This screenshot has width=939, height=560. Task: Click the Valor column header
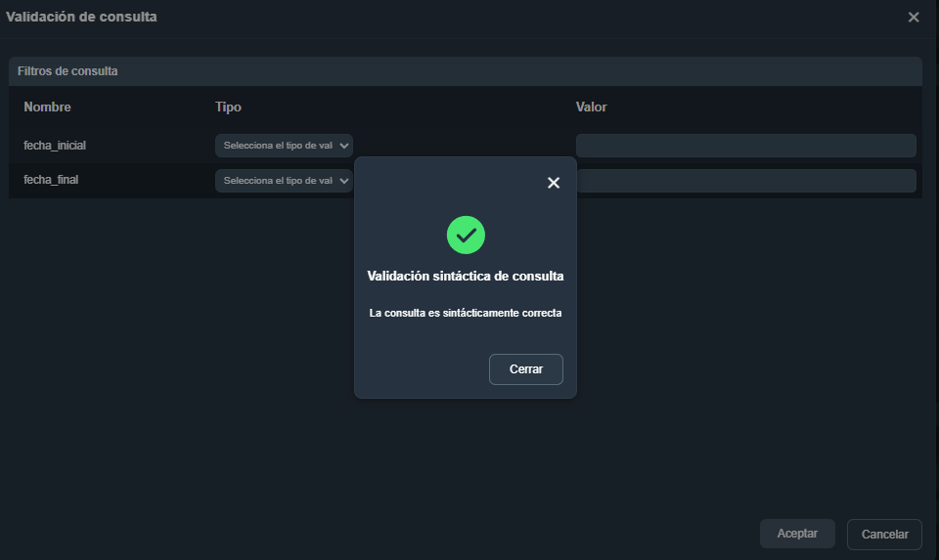[x=591, y=107]
